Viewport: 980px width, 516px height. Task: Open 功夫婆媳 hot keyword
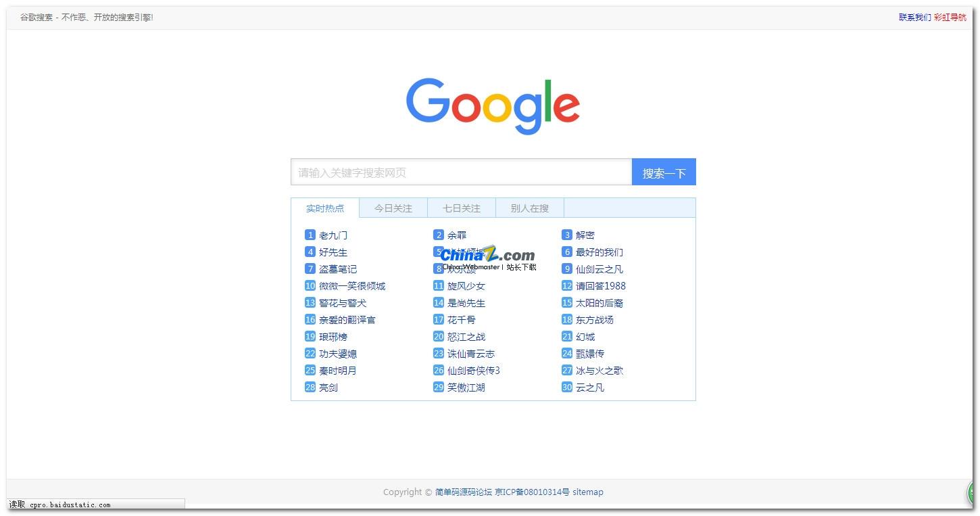338,354
